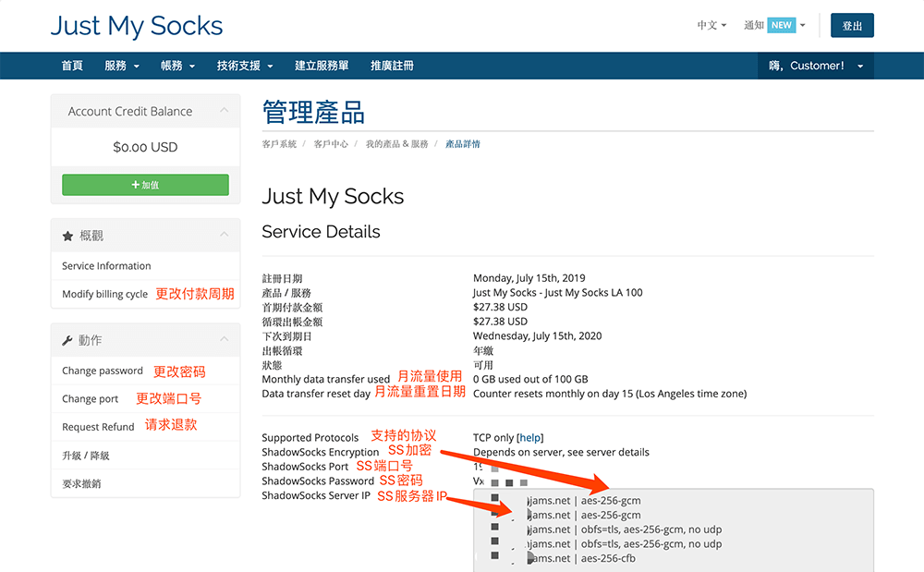Select 推廣註冊 in navigation bar
This screenshot has width=924, height=572.
point(392,66)
